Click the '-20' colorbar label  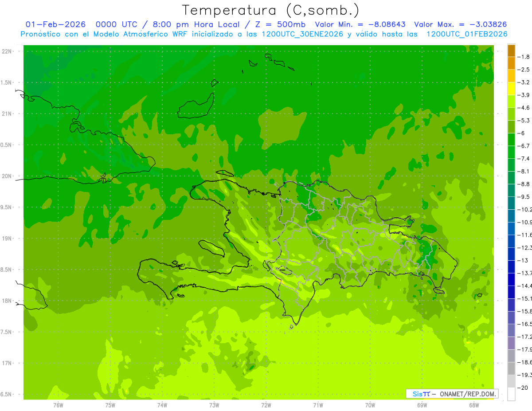tap(523, 388)
